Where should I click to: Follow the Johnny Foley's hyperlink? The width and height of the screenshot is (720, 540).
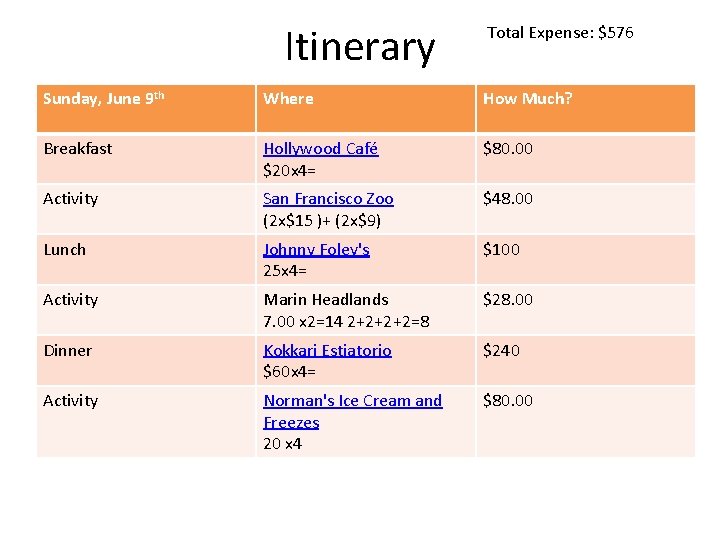click(316, 249)
